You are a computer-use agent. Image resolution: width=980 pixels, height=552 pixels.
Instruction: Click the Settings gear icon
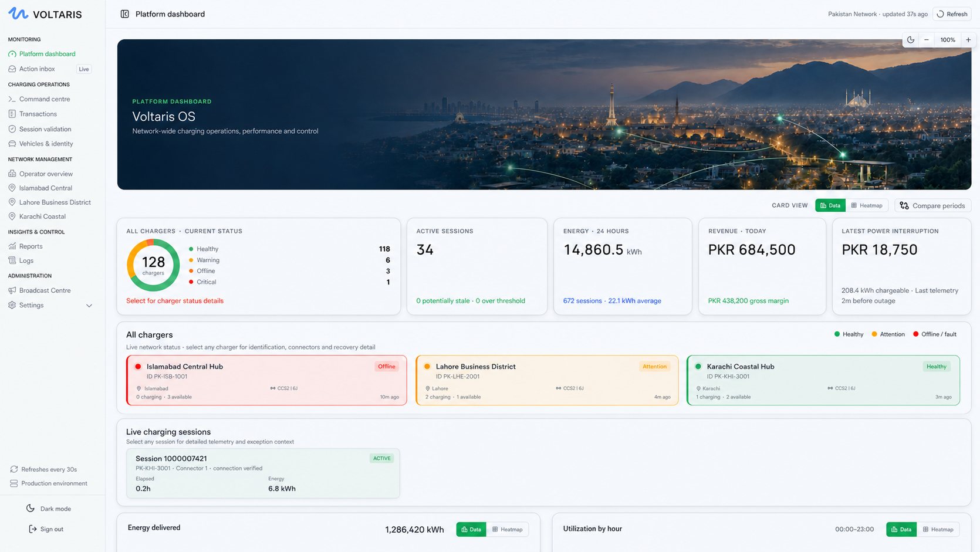12,305
